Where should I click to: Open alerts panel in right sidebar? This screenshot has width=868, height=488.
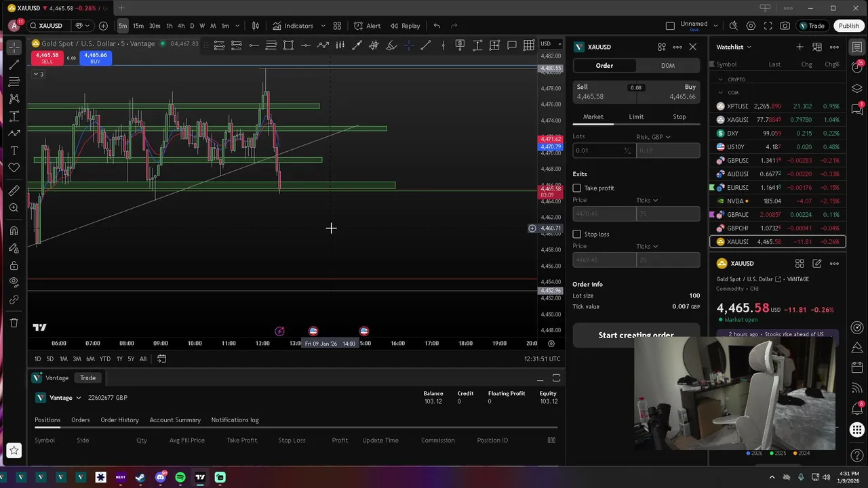pos(857,66)
